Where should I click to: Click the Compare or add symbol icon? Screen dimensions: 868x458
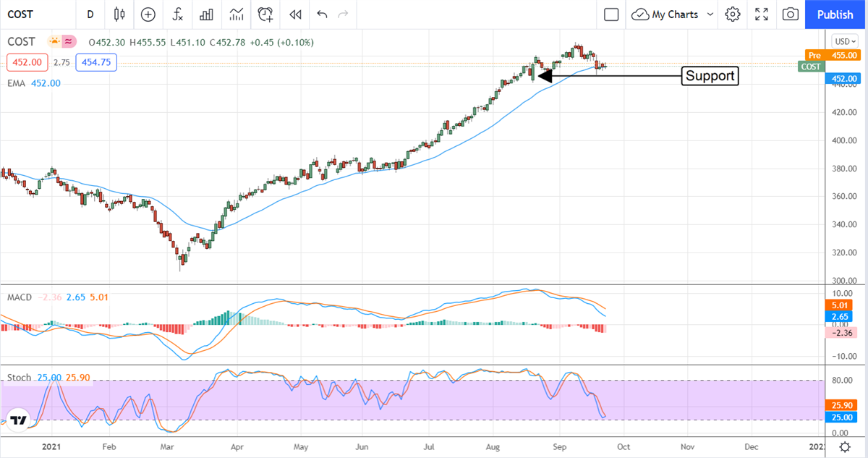[148, 14]
